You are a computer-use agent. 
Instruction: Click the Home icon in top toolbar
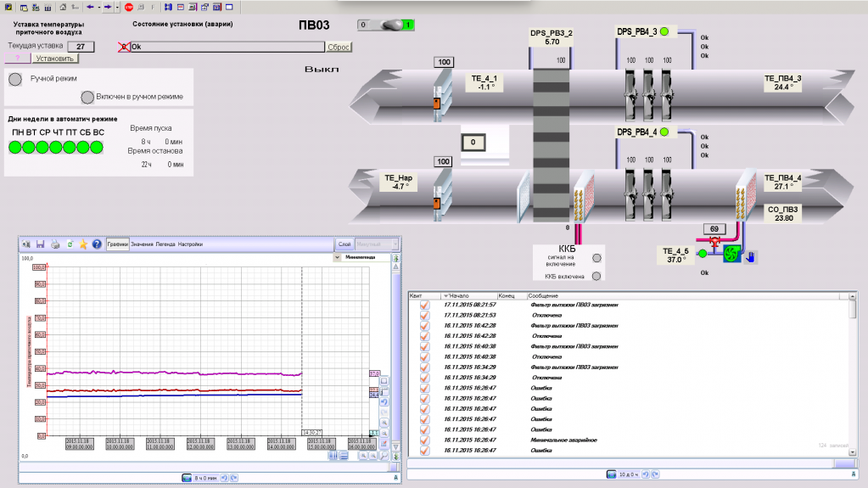pos(63,7)
